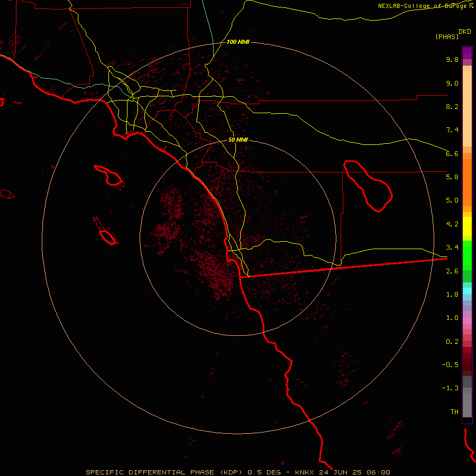Click the KNKX station identifier
The image size is (476, 476).
304,472
